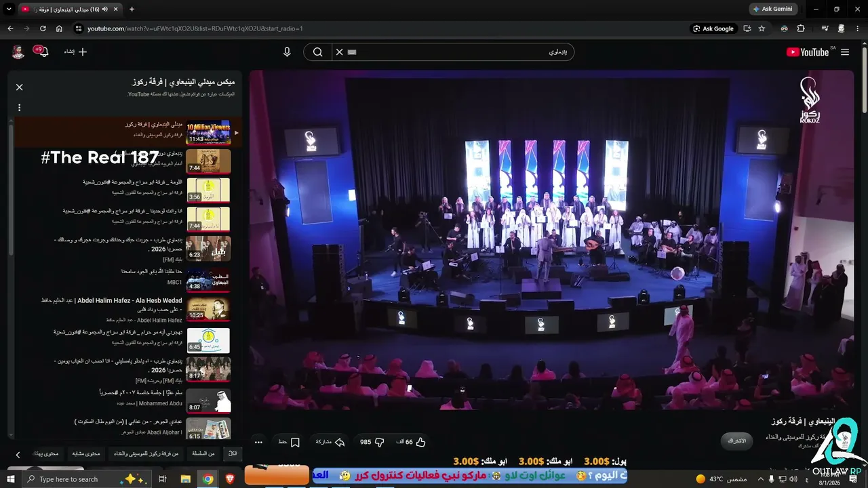Screen dimensions: 868x488
Task: Play the 3:56 playlist video thumbnail
Action: click(x=208, y=190)
